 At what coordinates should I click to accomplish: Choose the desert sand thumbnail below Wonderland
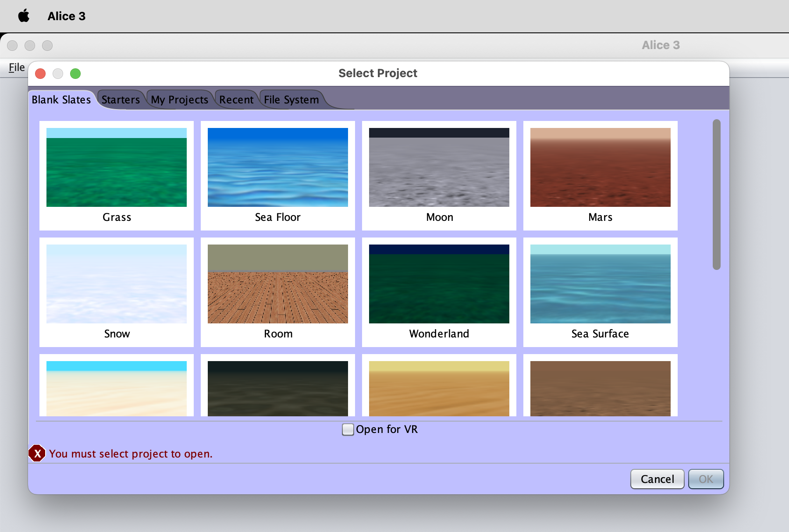(439, 388)
